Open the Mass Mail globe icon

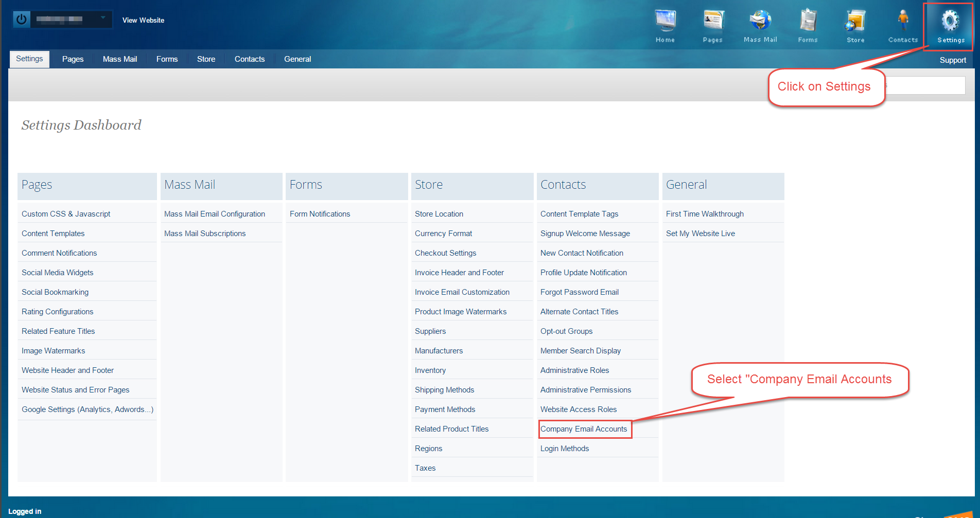[760, 21]
